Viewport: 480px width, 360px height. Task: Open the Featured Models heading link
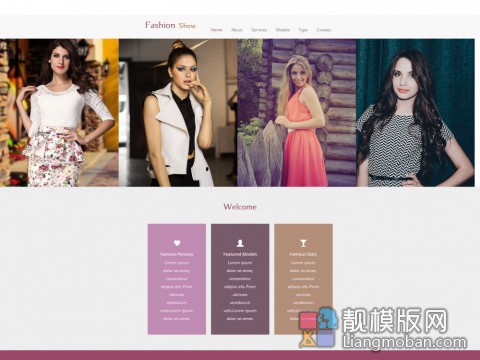[x=240, y=254]
